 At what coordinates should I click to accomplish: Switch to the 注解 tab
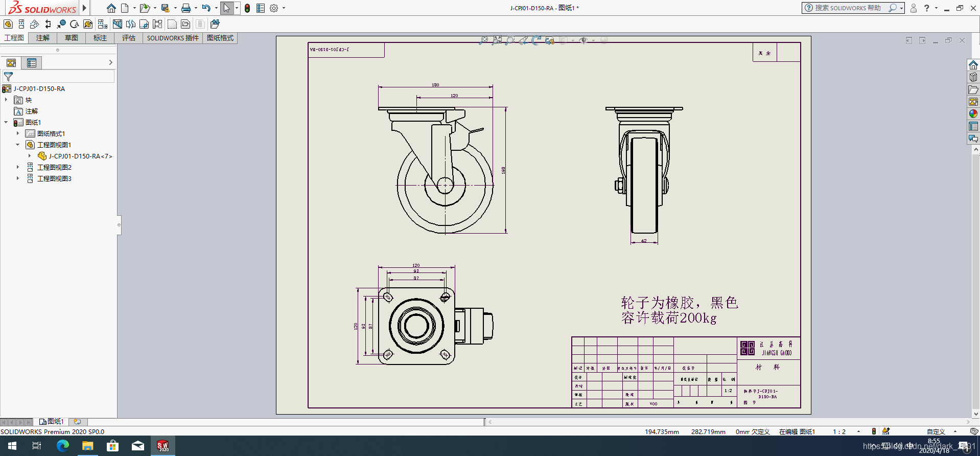click(x=43, y=38)
